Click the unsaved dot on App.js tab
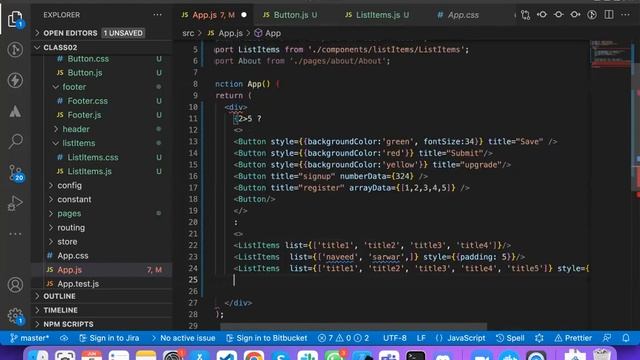640x360 pixels. (244, 15)
